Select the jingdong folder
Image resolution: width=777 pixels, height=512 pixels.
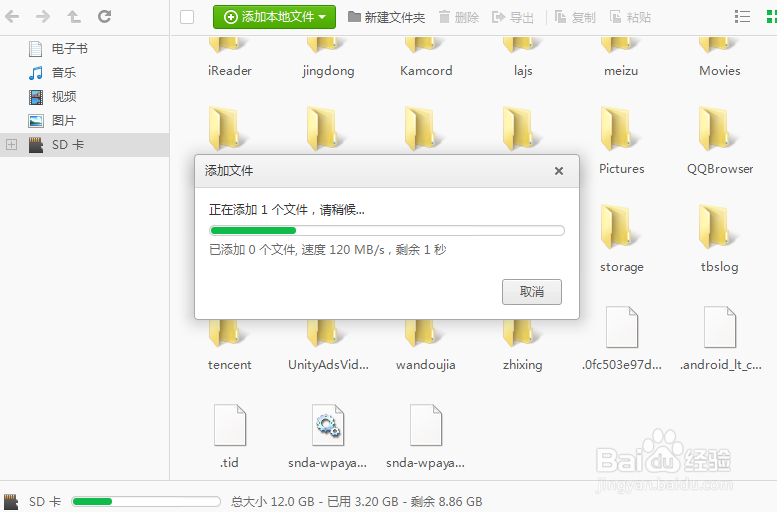click(x=328, y=58)
